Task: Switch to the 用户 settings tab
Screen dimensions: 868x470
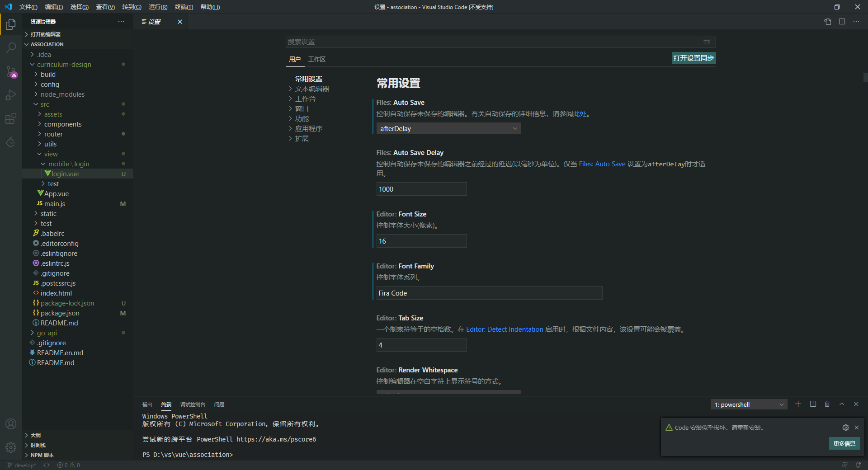Action: (x=295, y=59)
